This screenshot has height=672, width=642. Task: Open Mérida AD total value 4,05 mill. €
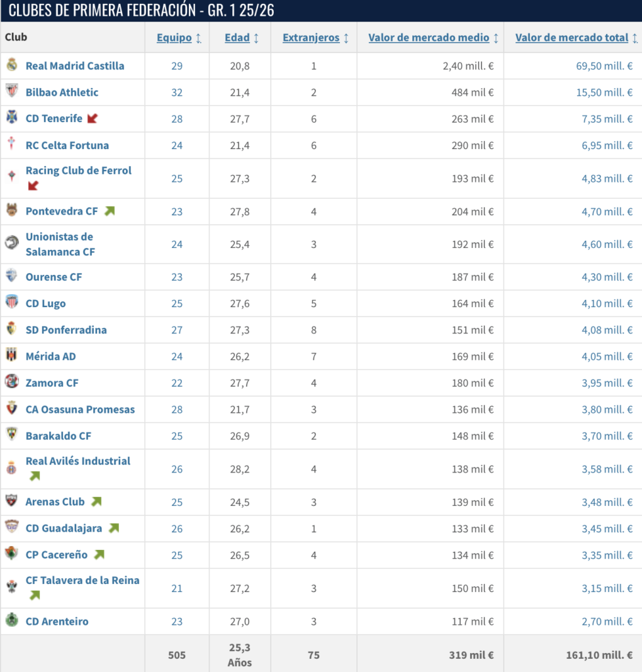[607, 356]
